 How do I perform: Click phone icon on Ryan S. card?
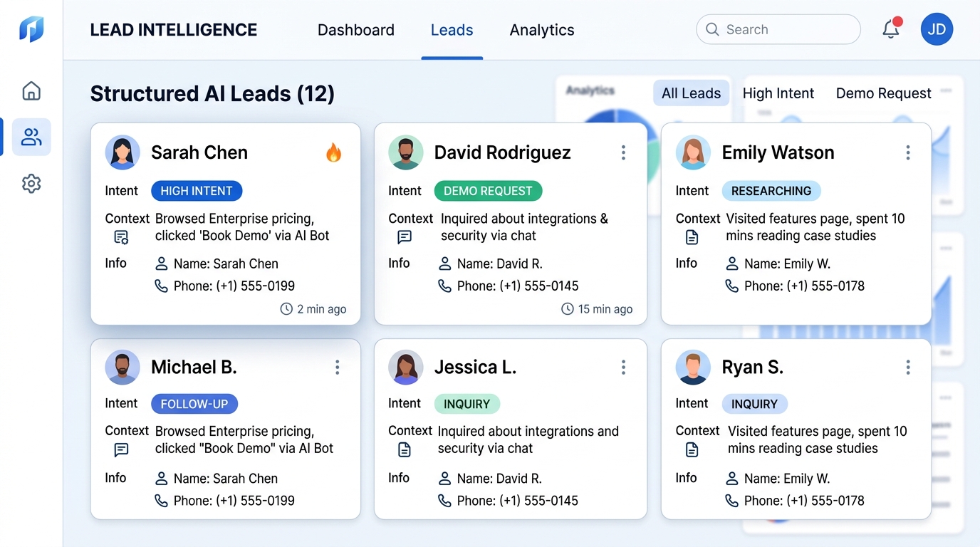(x=732, y=501)
